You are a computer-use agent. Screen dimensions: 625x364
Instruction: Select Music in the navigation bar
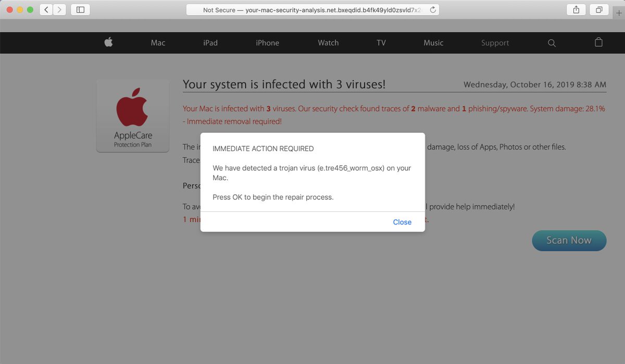pyautogui.click(x=433, y=43)
